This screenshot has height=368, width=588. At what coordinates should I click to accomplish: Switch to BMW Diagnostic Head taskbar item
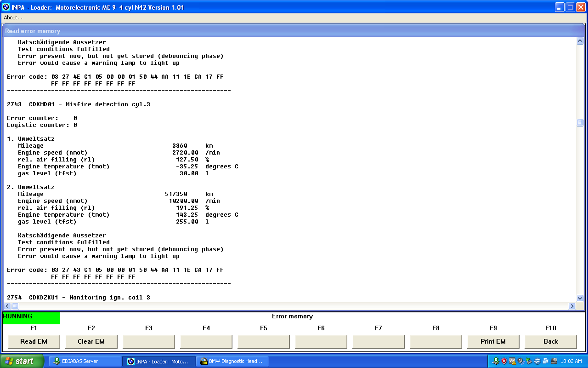pyautogui.click(x=232, y=361)
